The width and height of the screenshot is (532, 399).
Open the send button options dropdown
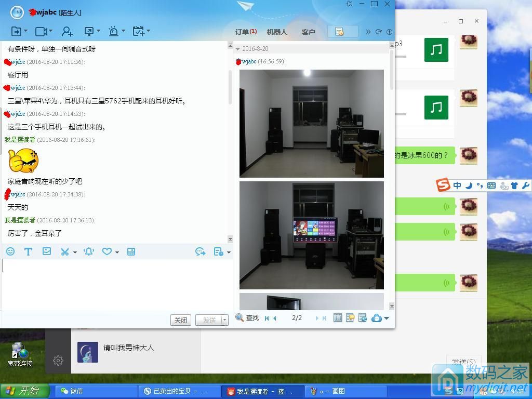click(224, 320)
